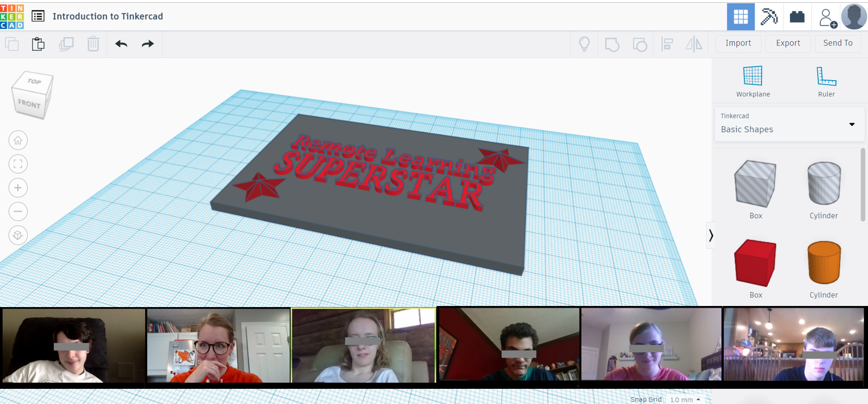This screenshot has height=404, width=868.
Task: Click the Duplicate and repeat icon
Action: (66, 44)
